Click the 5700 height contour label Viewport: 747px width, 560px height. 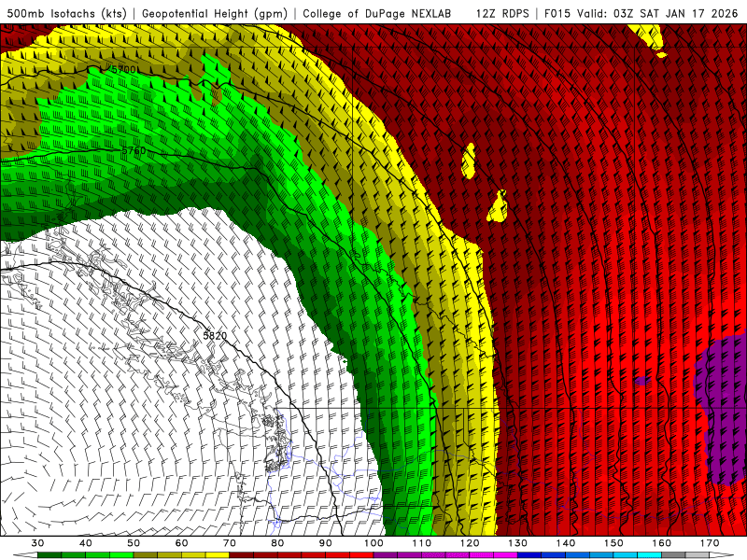123,69
